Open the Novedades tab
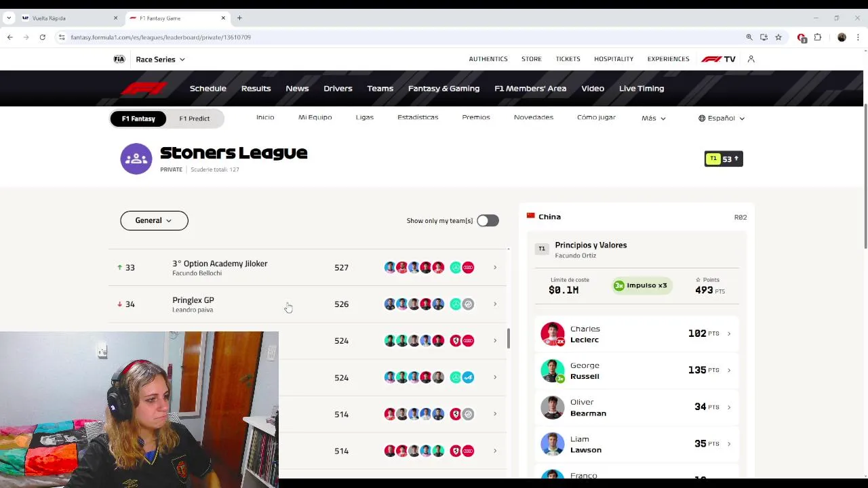This screenshot has width=868, height=488. pyautogui.click(x=534, y=117)
